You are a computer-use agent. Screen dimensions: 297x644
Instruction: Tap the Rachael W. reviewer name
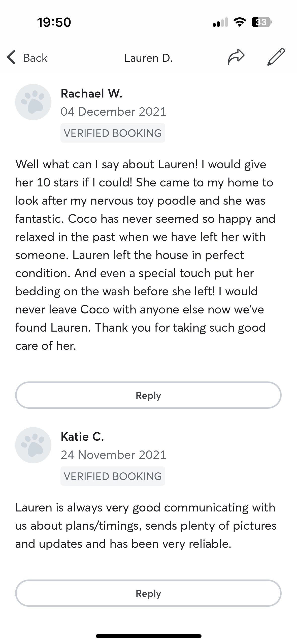coord(91,93)
